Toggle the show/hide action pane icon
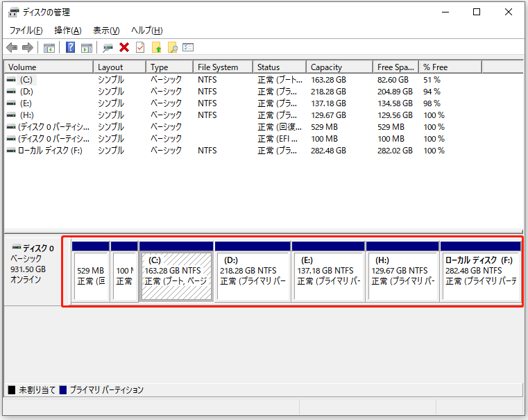528x420 pixels. (x=87, y=48)
